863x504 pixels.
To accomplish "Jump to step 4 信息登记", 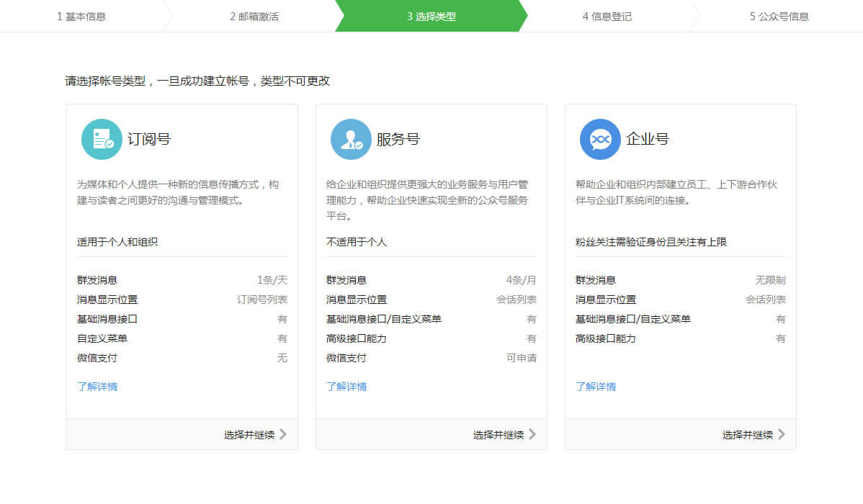I will [x=607, y=16].
